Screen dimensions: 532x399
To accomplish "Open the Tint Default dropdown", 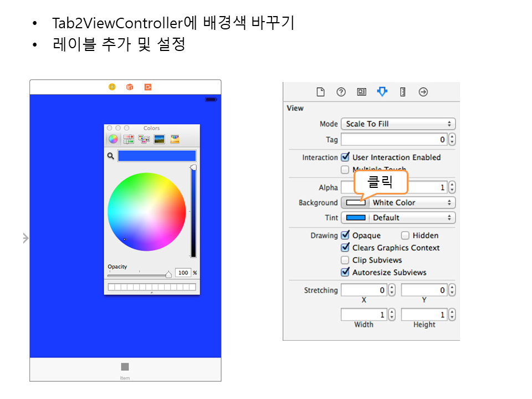I will (x=412, y=218).
